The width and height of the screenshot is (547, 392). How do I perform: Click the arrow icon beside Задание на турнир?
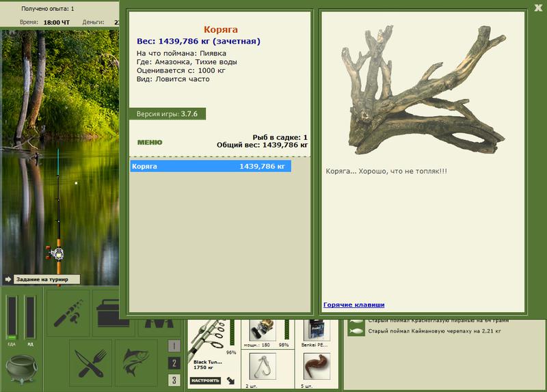point(8,279)
